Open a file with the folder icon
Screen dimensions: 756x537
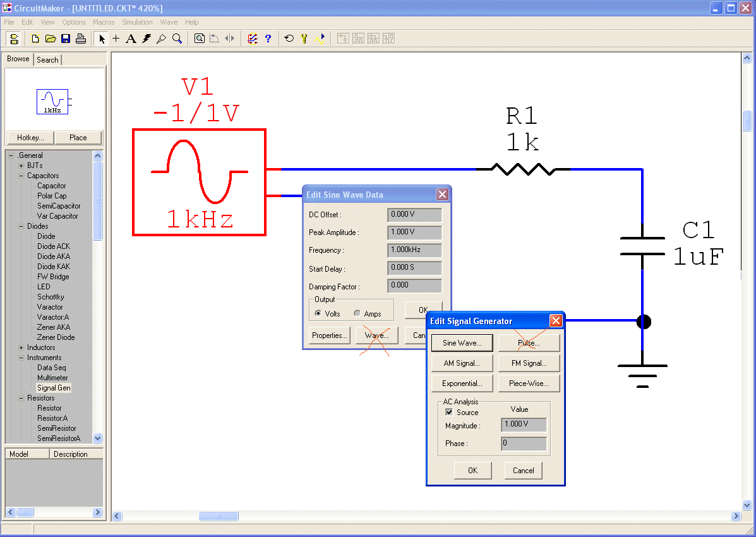[x=51, y=39]
